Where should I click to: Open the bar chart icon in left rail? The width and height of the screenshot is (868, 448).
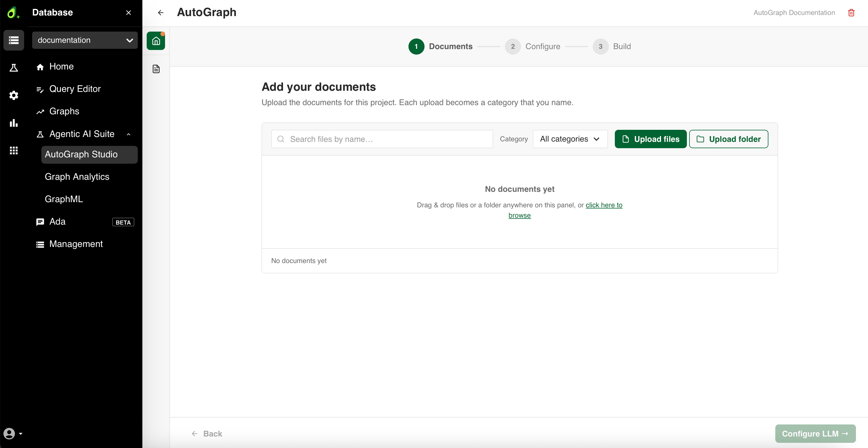point(14,123)
